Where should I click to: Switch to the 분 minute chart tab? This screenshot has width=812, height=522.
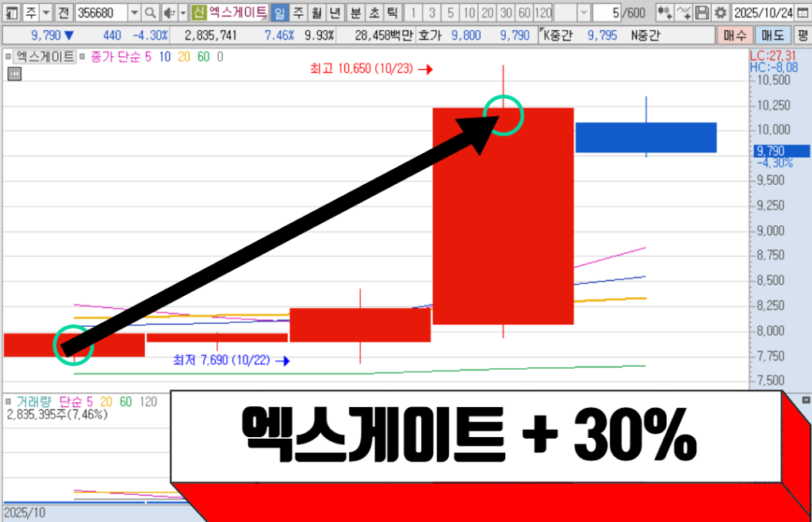coord(355,13)
